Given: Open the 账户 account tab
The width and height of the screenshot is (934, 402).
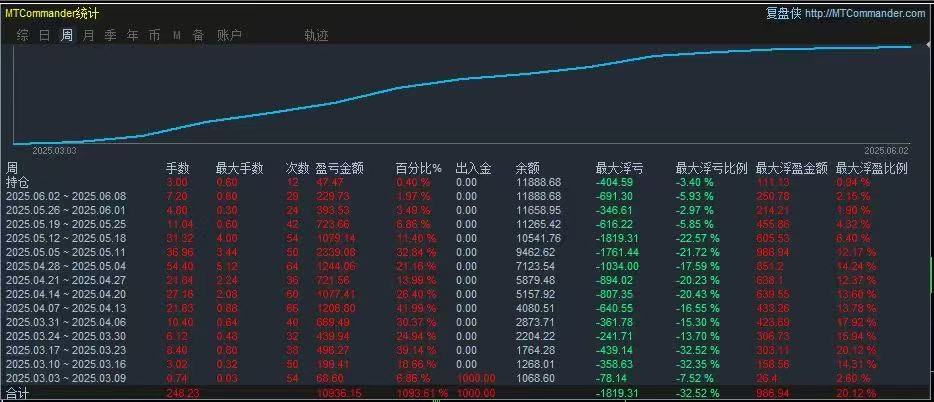Looking at the screenshot, I should [x=229, y=36].
